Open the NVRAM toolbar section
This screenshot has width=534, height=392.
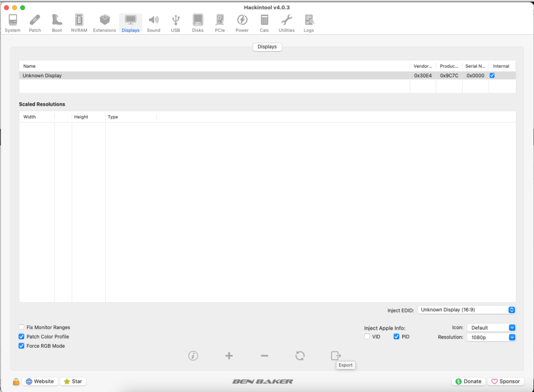pyautogui.click(x=79, y=23)
